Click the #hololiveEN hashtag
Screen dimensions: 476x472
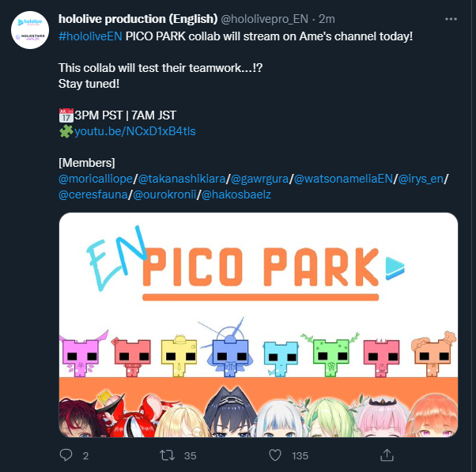coord(90,36)
